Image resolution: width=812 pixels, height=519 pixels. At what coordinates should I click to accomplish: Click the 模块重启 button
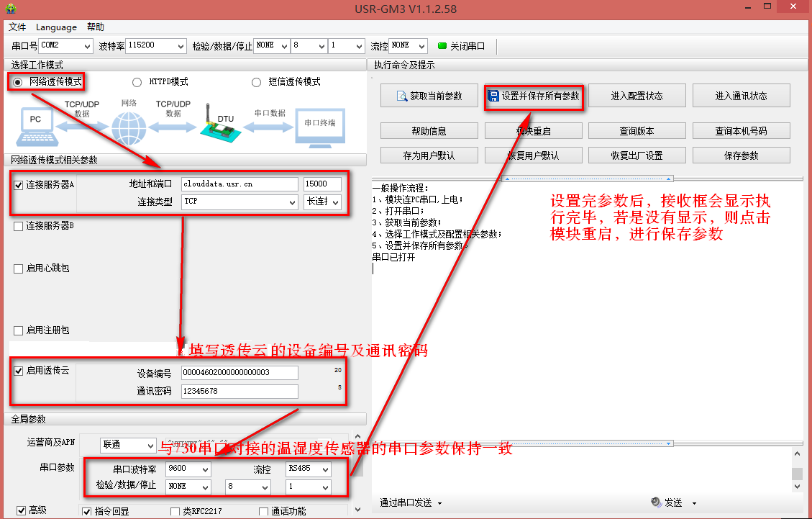533,131
